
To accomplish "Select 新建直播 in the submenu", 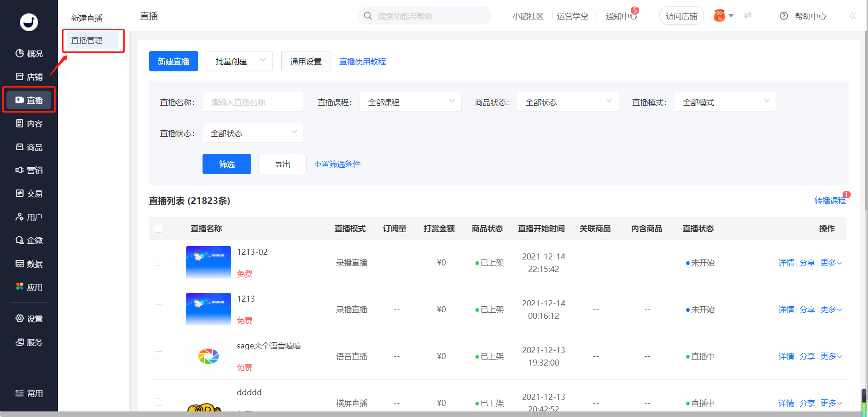I will [87, 18].
